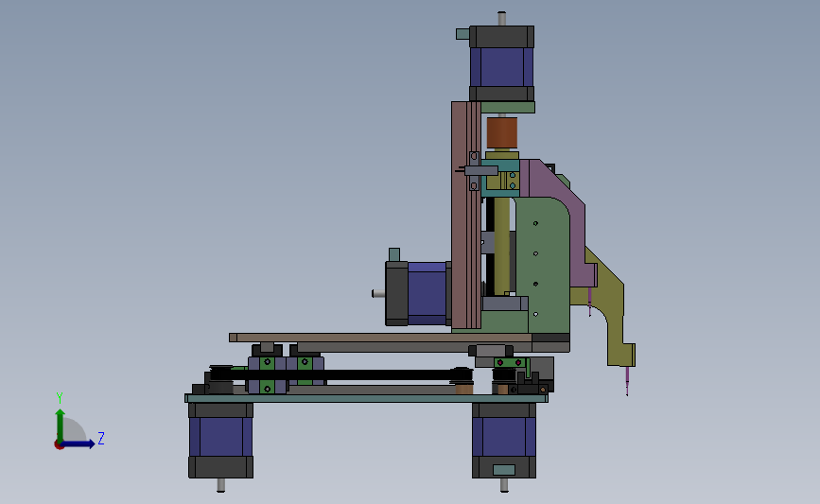Select the bottom-left stepper motor under base plate
This screenshot has height=504, width=820.
(x=220, y=440)
